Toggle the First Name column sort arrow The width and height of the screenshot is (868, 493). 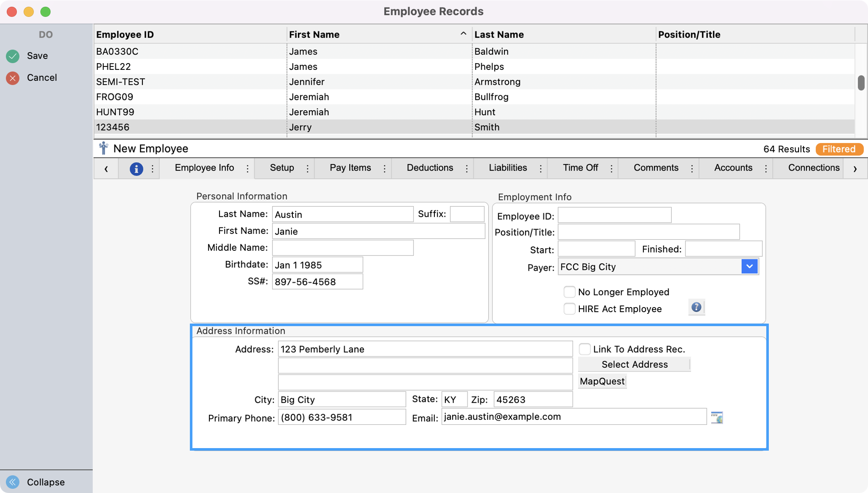coord(463,34)
